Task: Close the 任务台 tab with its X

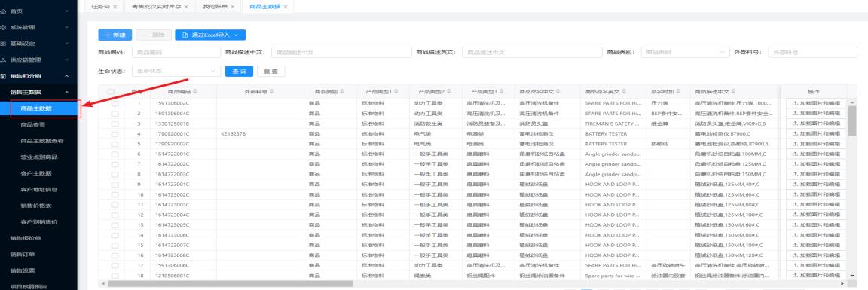Action: point(115,7)
